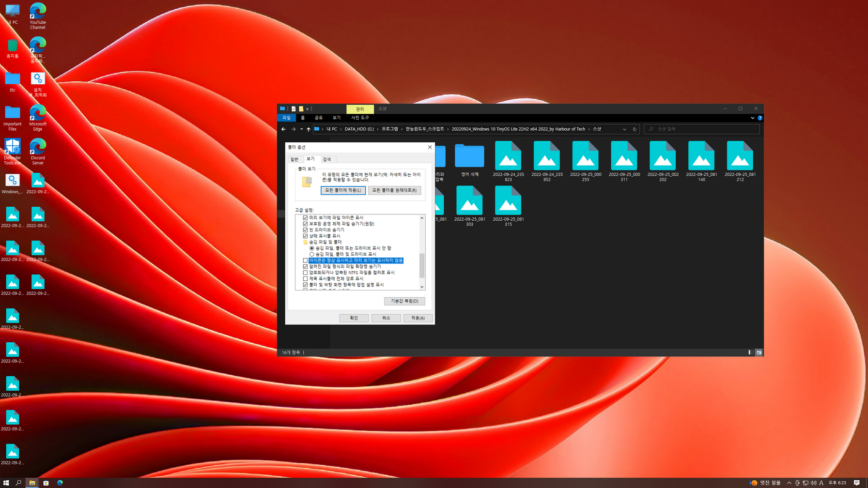Image resolution: width=868 pixels, height=488 pixels.
Task: Click the 프로그램 breadcrumb segment
Action: 389,129
